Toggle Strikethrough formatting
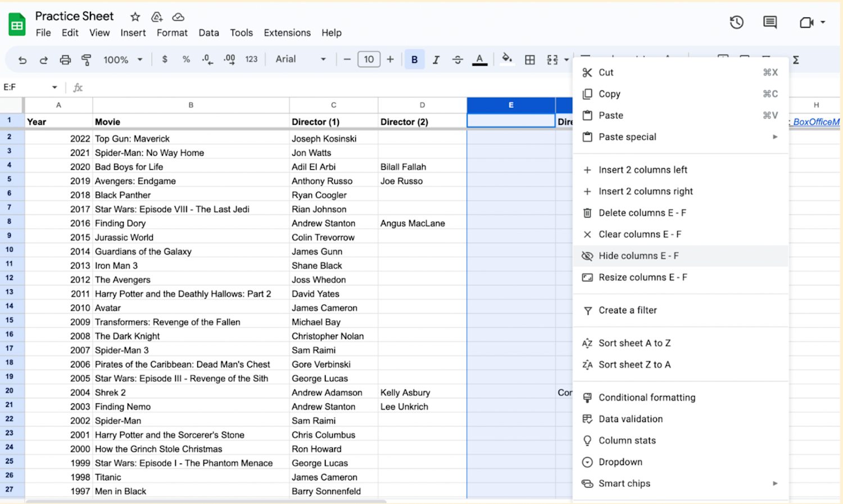 (x=457, y=60)
